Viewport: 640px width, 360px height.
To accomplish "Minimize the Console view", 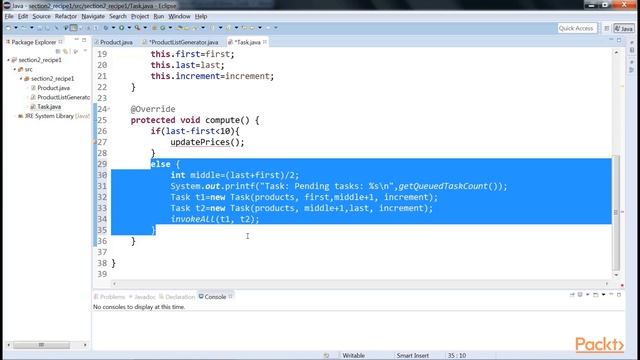I will (x=611, y=294).
